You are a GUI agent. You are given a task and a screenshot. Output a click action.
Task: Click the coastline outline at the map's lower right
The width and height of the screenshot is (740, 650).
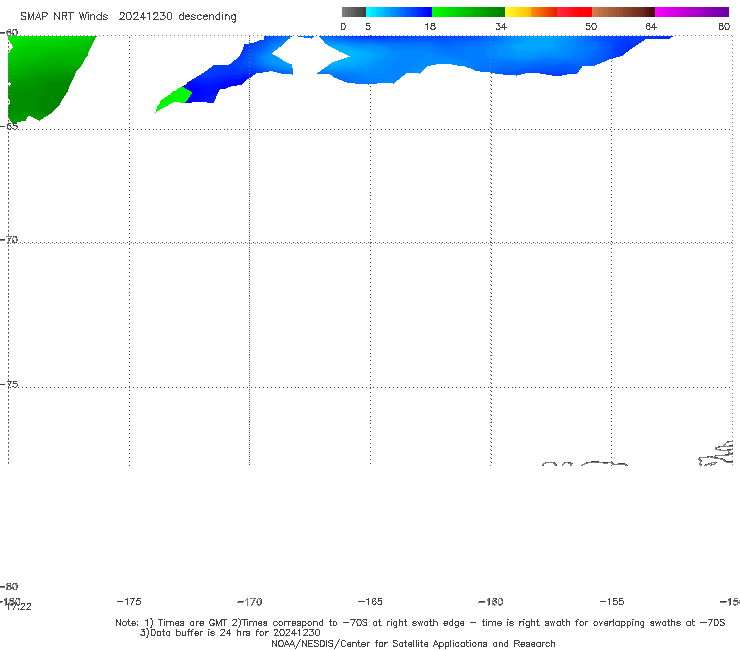716,454
